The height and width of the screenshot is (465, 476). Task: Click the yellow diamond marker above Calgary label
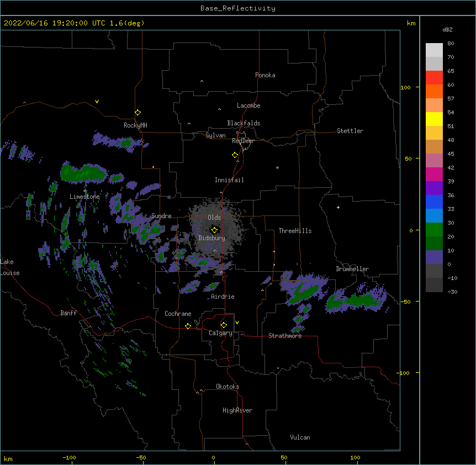click(x=224, y=325)
